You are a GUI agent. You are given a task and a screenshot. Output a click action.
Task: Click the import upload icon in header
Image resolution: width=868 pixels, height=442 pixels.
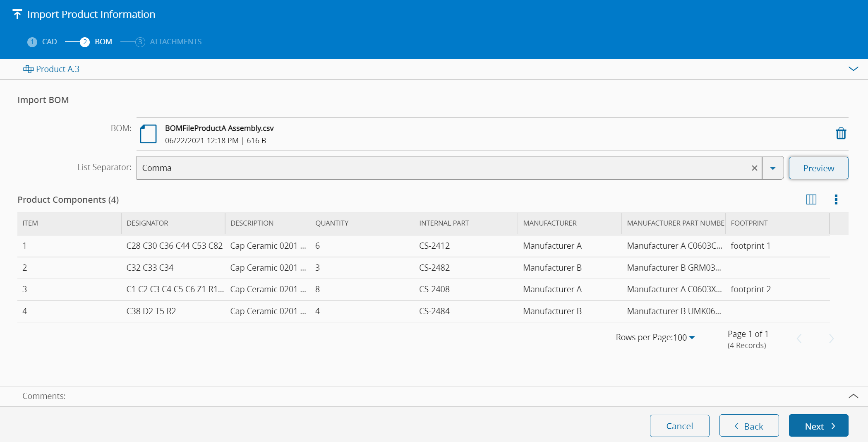coord(17,14)
